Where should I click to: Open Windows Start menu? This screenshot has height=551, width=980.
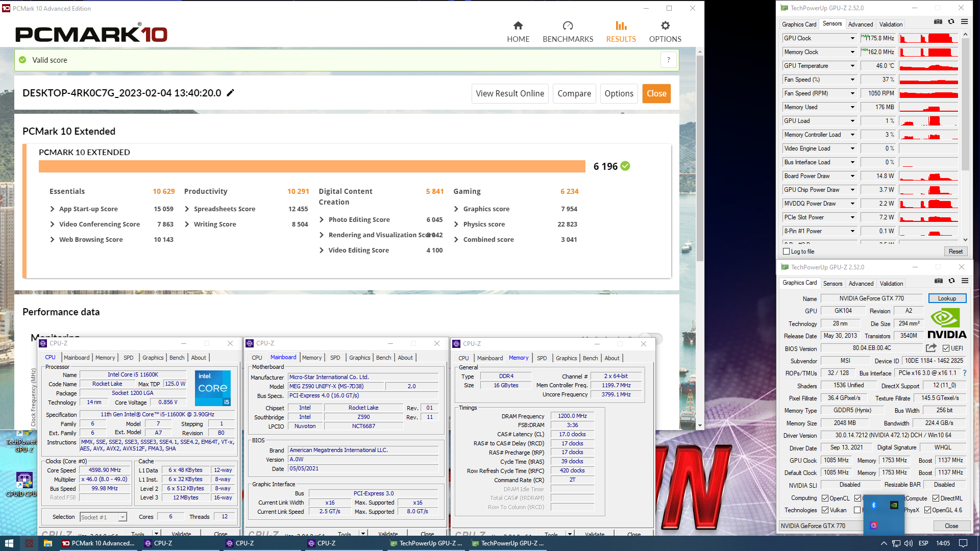coord(9,543)
